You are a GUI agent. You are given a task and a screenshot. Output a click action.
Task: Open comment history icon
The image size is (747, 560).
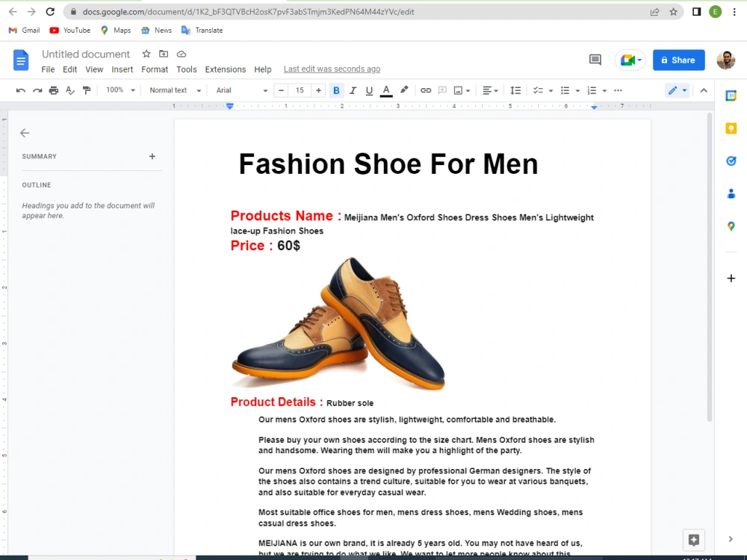click(x=595, y=60)
